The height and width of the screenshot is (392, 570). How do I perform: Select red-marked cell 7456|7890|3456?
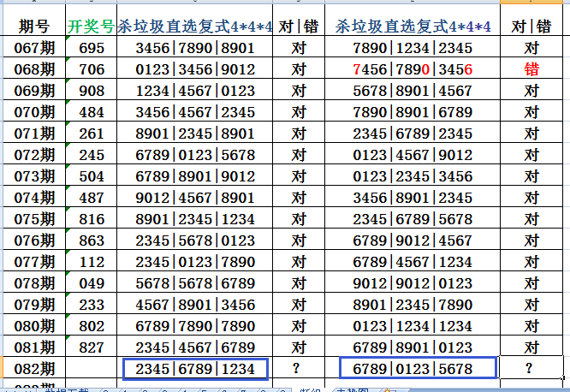click(x=413, y=69)
